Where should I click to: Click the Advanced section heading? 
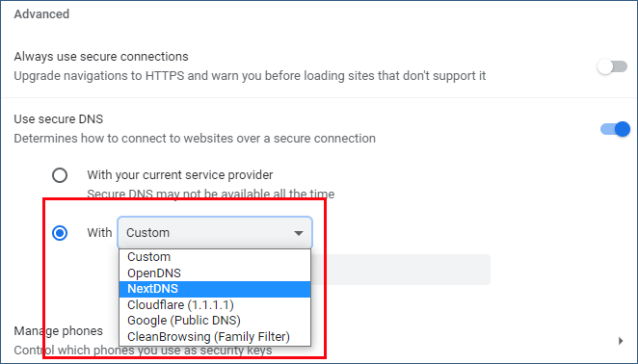[41, 14]
